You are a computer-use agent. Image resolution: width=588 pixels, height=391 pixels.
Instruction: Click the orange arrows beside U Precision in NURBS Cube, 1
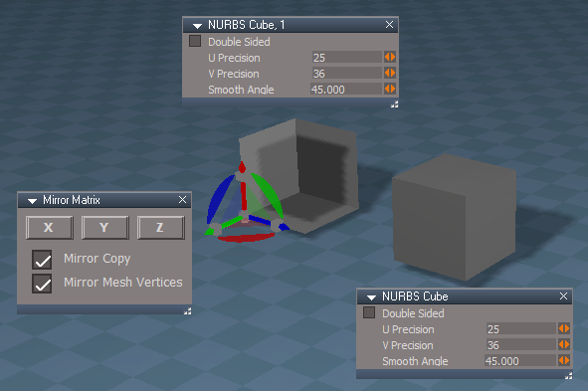pyautogui.click(x=390, y=57)
